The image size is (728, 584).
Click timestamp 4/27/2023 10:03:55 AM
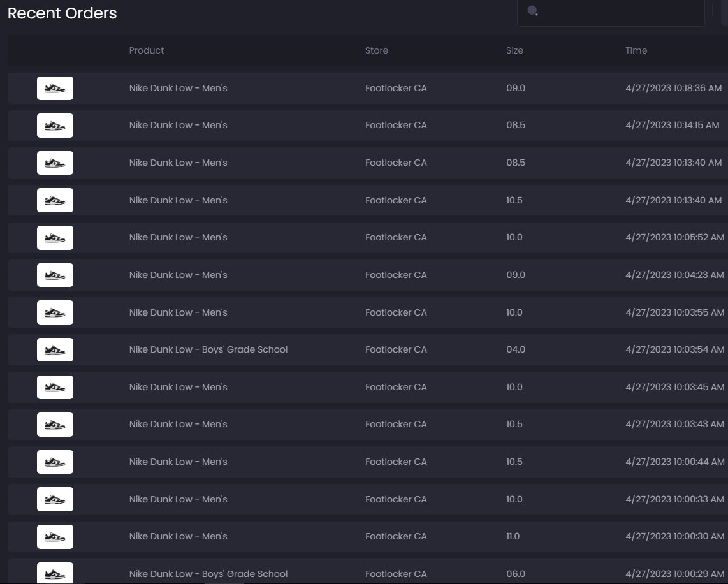pos(675,312)
